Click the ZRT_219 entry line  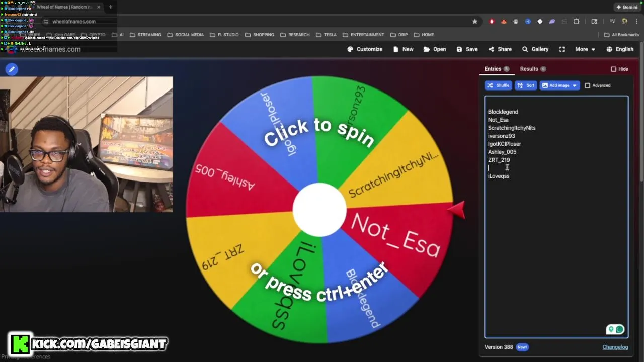499,160
